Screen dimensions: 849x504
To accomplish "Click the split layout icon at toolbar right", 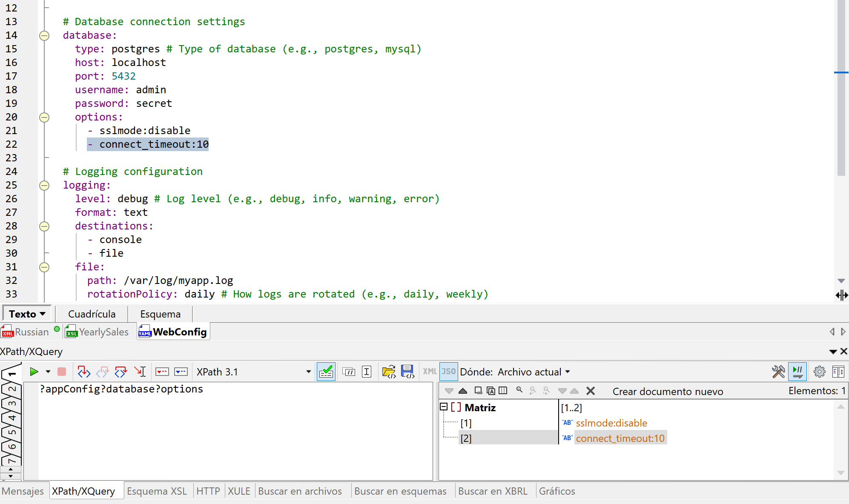I will pyautogui.click(x=838, y=372).
